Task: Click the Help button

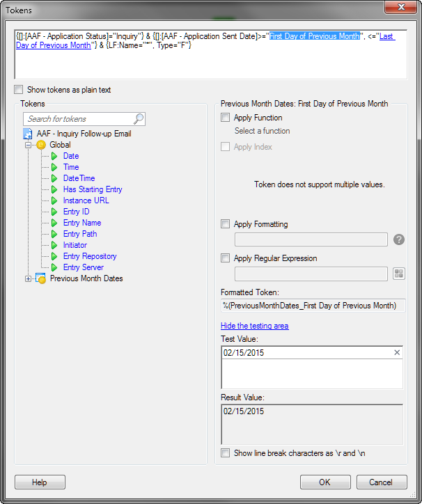Action: [40, 482]
